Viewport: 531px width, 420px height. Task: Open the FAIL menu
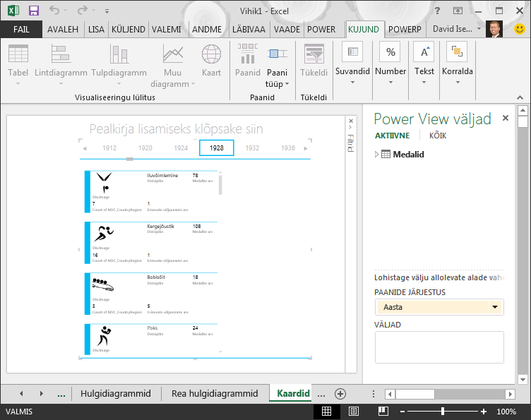click(21, 30)
